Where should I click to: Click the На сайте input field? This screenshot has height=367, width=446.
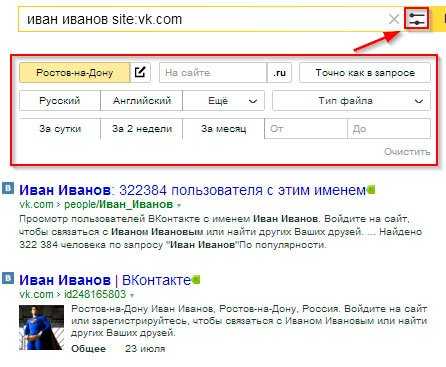(213, 72)
